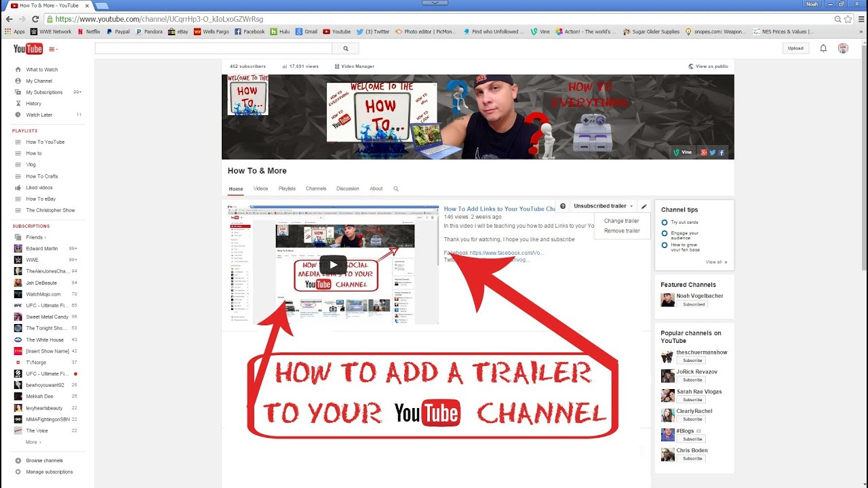Open the Netflix bookmark
Screen dimensions: 868x488
pyautogui.click(x=89, y=31)
